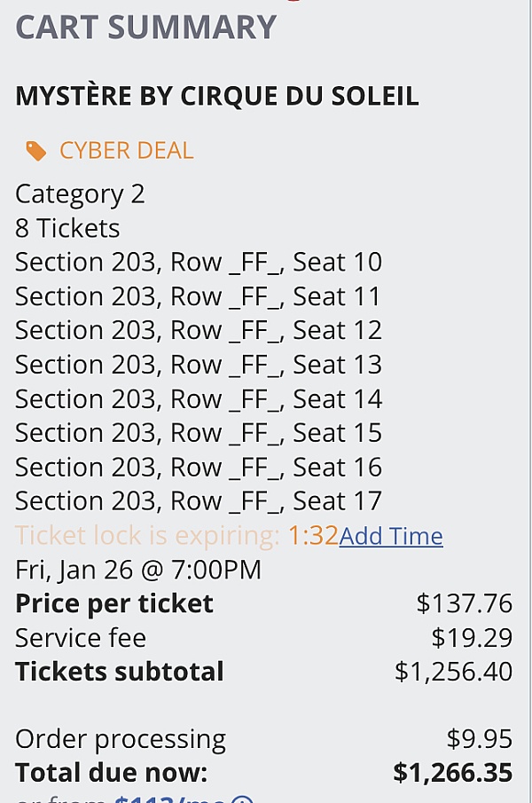
Task: Click the $137.76 price per ticket amount
Action: (x=465, y=603)
